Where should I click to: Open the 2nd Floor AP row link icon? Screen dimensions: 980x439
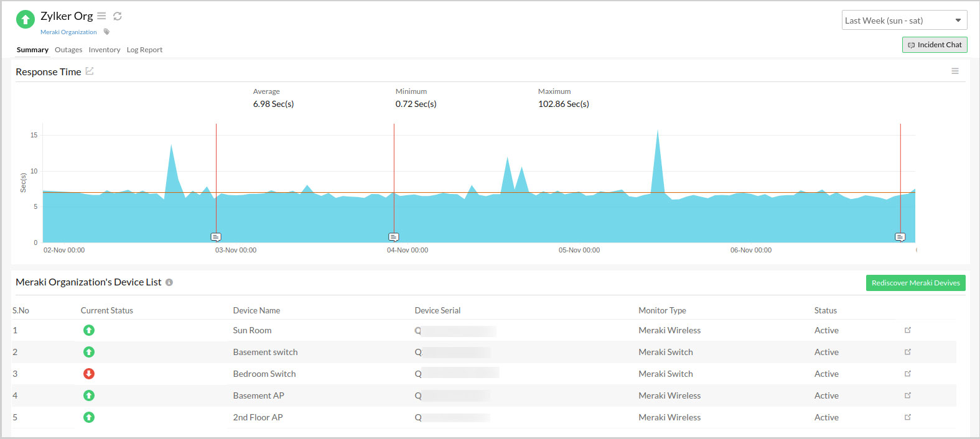tap(908, 417)
